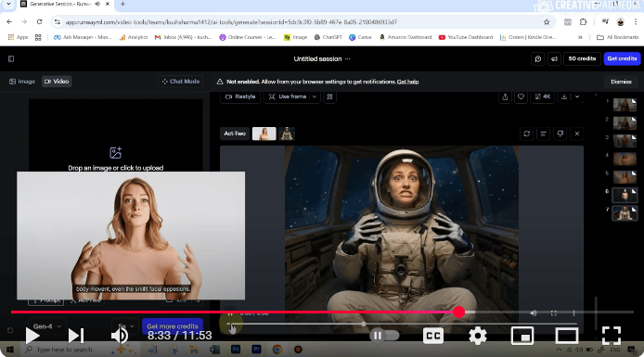Dismiss the notifications banner
The image size is (644, 357).
[621, 82]
